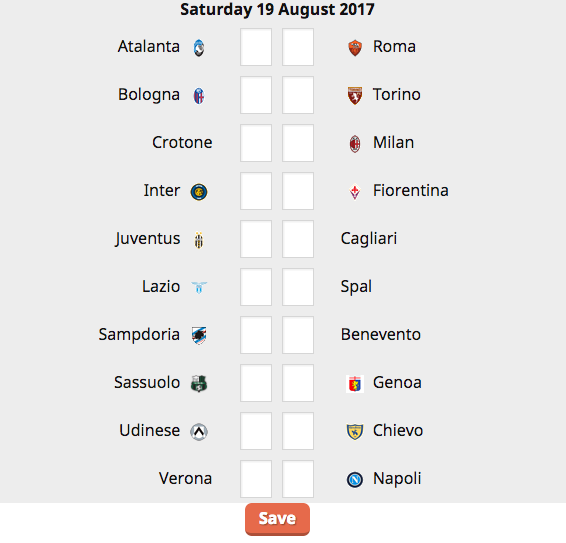Click the Atalanta club crest icon
This screenshot has height=543, width=566.
tap(199, 48)
